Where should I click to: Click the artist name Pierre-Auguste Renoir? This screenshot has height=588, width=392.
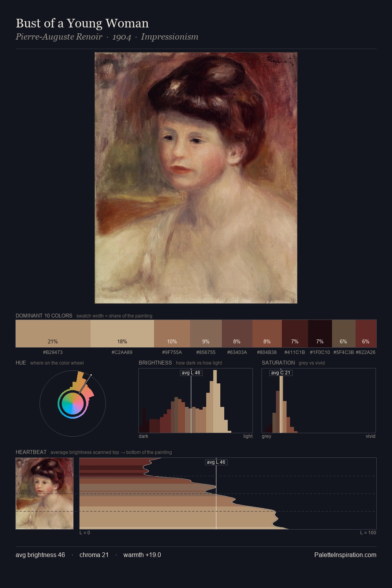point(59,37)
